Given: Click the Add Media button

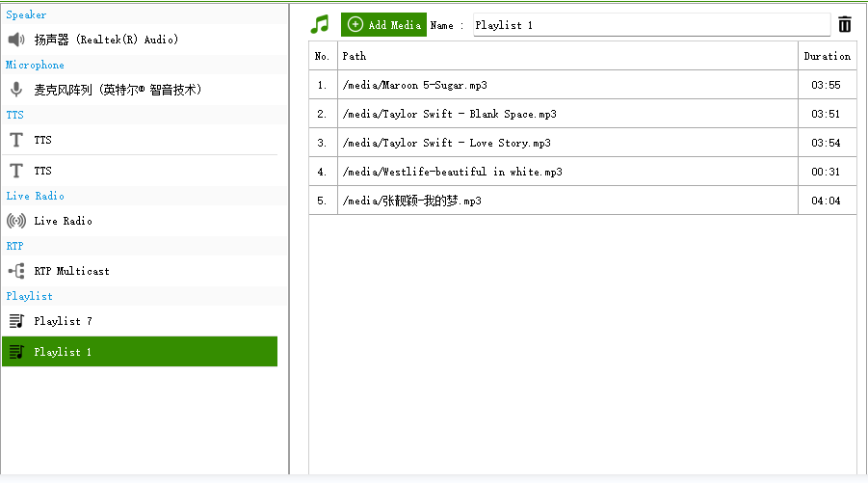Looking at the screenshot, I should pyautogui.click(x=383, y=25).
